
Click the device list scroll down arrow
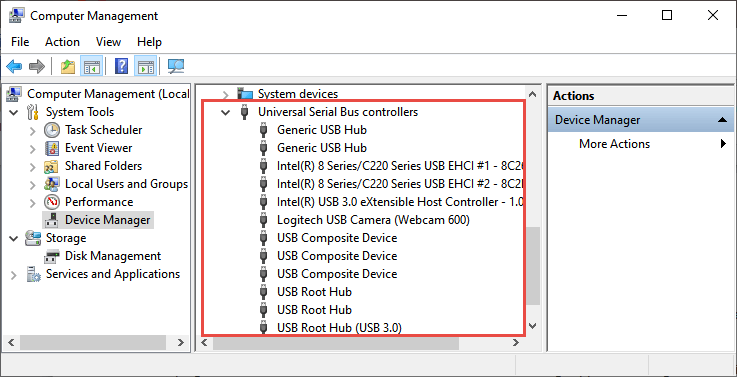pyautogui.click(x=533, y=326)
